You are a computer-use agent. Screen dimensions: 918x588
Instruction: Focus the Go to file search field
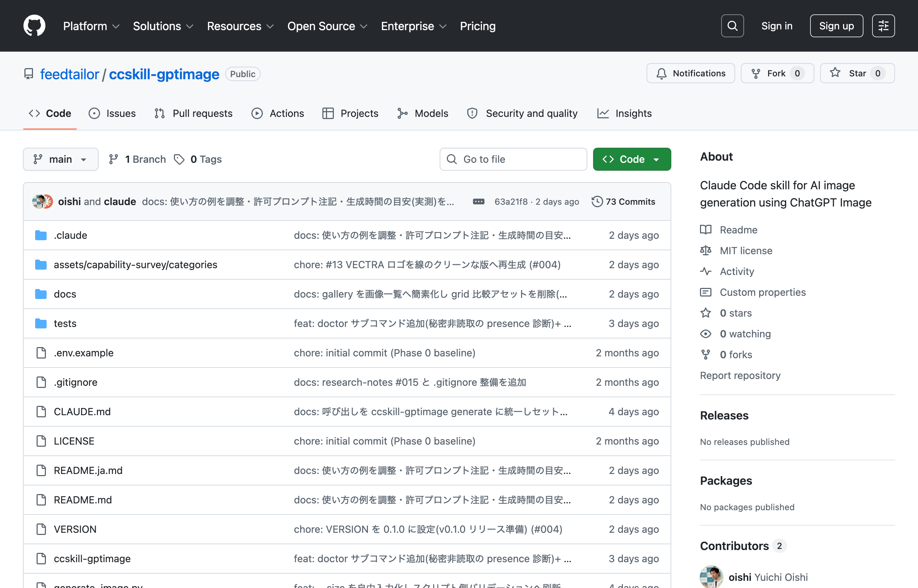tap(513, 159)
